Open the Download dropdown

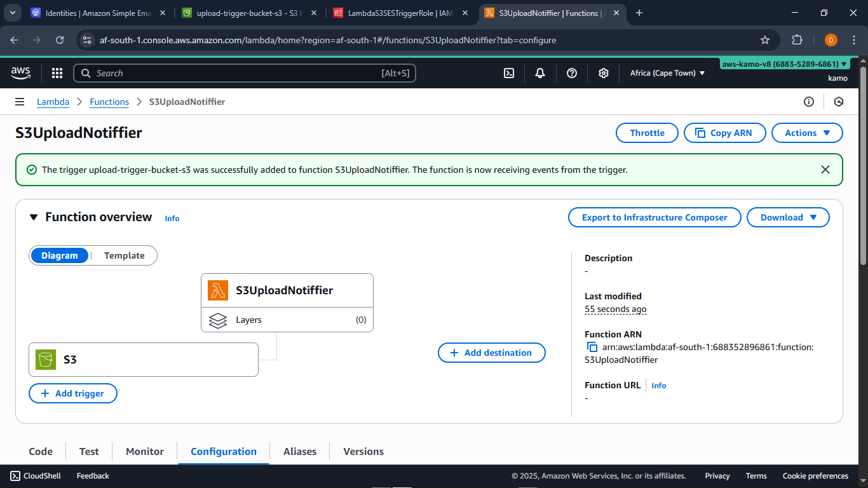[x=788, y=217]
